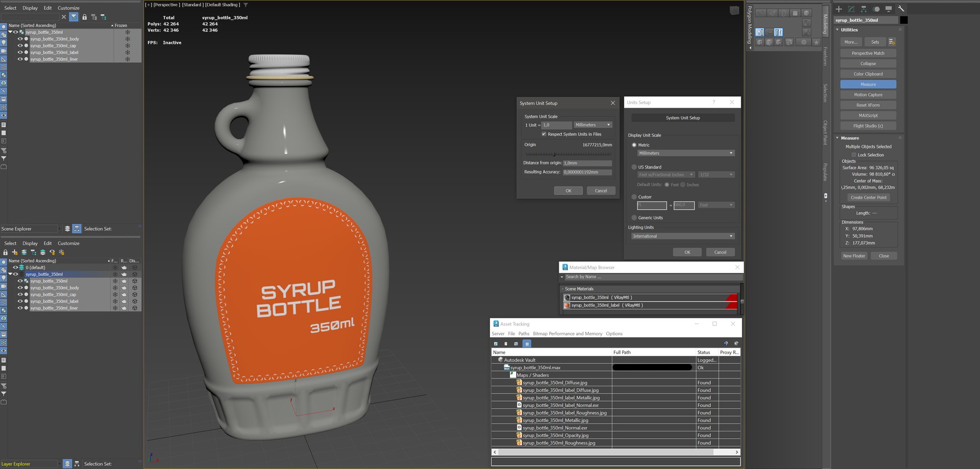Viewport: 980px width, 469px height.
Task: Open the Motion panel tab icon
Action: (x=876, y=9)
